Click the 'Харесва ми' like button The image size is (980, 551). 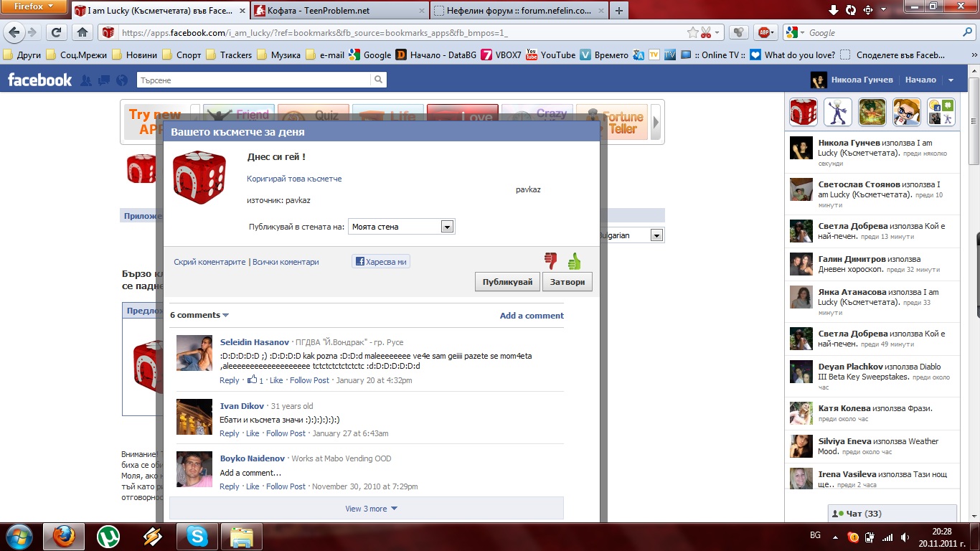pyautogui.click(x=380, y=262)
